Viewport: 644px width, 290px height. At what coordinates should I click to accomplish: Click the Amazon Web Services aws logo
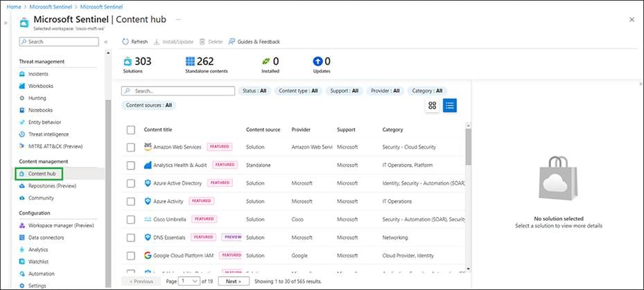tap(148, 147)
